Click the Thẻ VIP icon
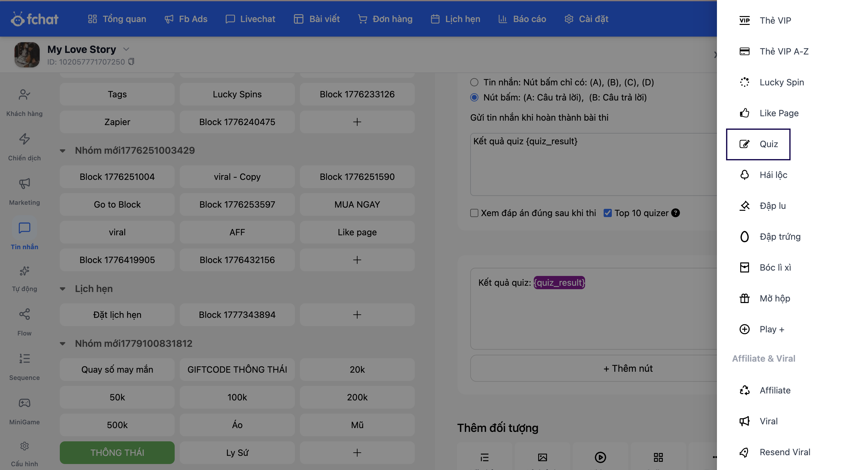This screenshot has height=470, width=868. tap(744, 20)
